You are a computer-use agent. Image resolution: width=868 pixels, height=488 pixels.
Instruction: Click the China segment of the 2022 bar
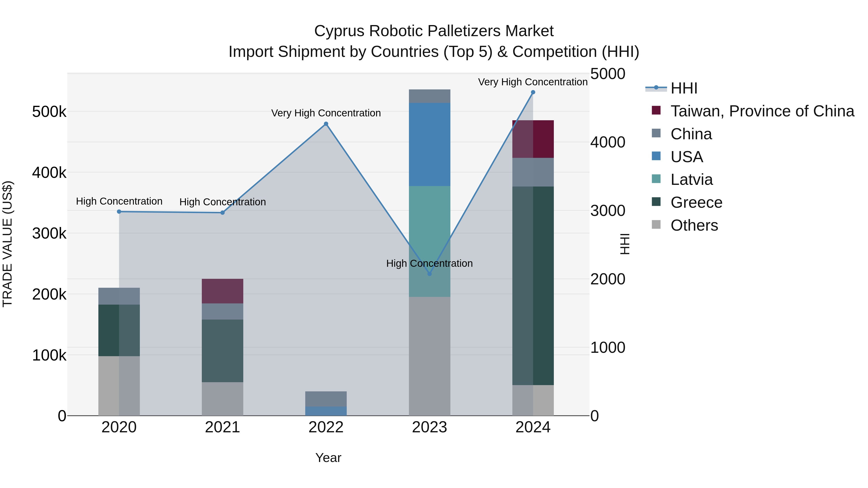pyautogui.click(x=326, y=399)
